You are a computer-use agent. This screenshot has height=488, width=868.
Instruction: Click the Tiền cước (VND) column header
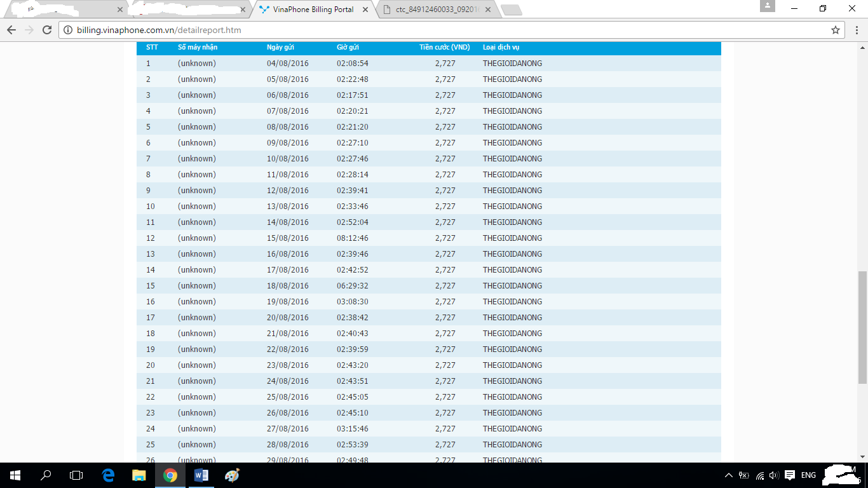(445, 47)
